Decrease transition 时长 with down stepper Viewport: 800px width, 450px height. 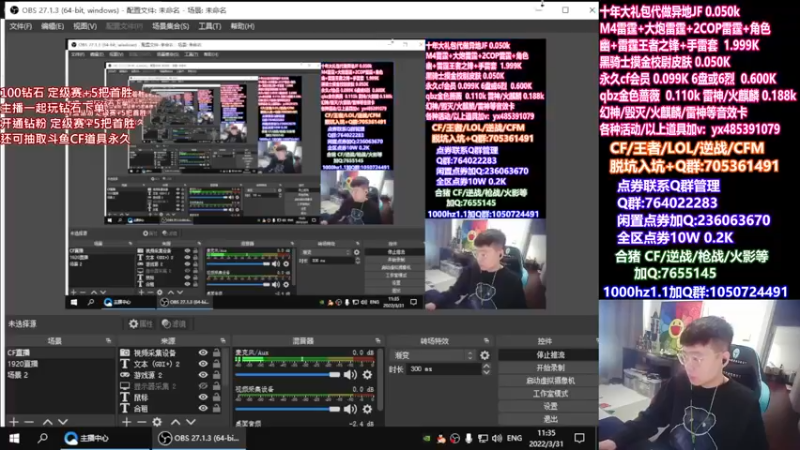pyautogui.click(x=486, y=372)
